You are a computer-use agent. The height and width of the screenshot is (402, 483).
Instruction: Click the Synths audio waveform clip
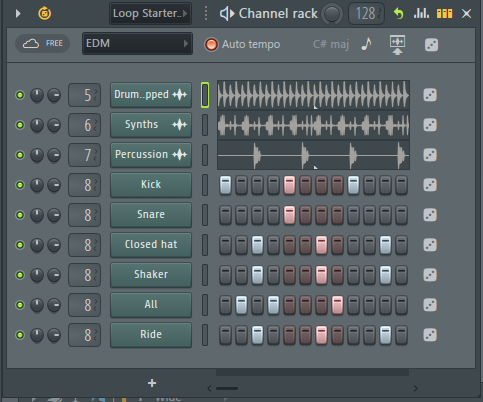point(313,125)
